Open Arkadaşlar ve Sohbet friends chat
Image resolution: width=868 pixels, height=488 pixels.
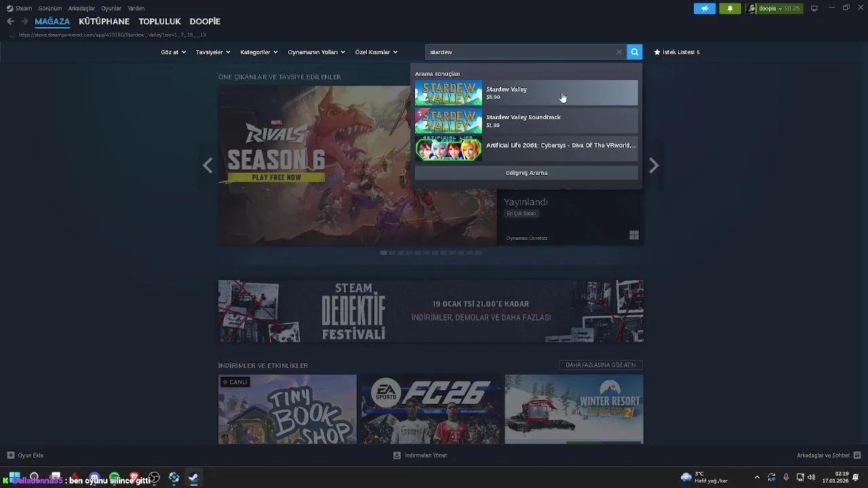point(829,455)
